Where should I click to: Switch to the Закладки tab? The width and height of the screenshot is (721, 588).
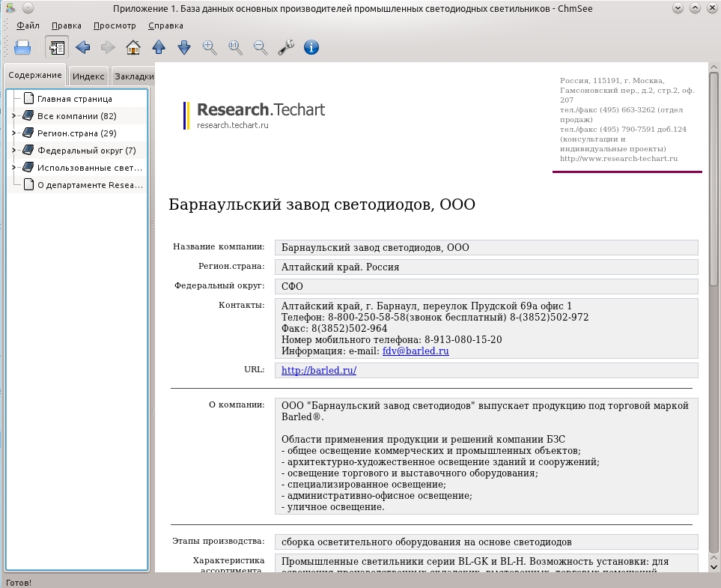point(134,76)
